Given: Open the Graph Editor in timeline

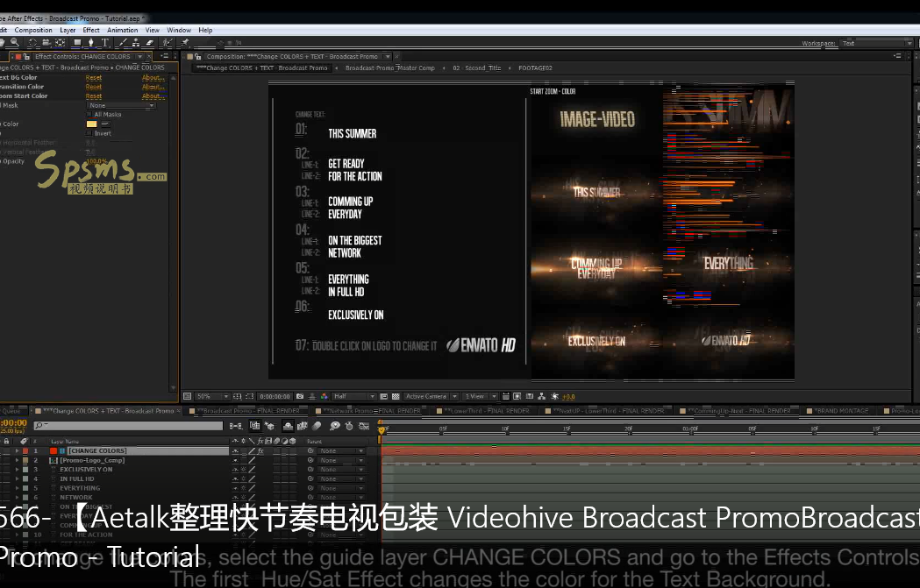Looking at the screenshot, I should [x=364, y=426].
